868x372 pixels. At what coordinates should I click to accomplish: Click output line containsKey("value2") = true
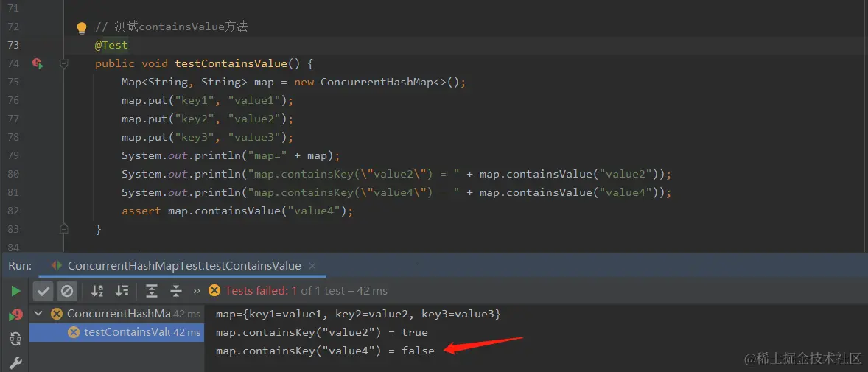coord(321,332)
